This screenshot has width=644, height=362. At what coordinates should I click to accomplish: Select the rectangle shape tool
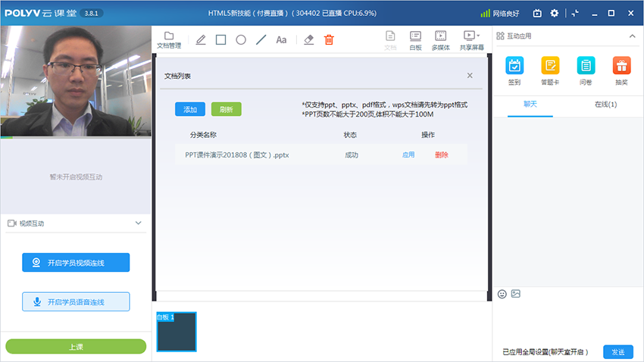pyautogui.click(x=220, y=39)
